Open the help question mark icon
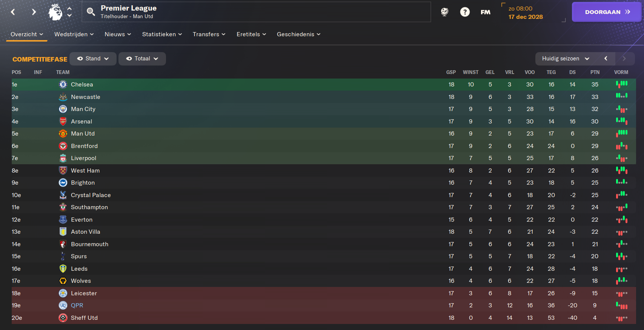Viewport: 644px width, 330px height. click(x=465, y=12)
